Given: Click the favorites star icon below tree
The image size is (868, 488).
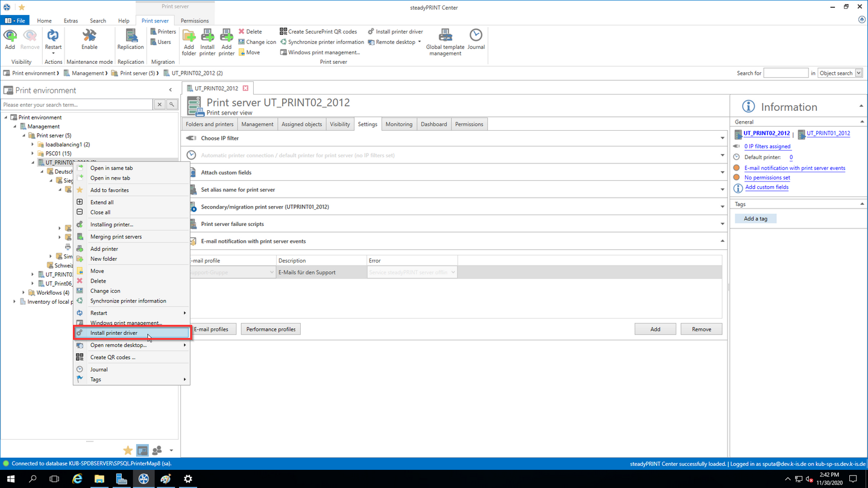Looking at the screenshot, I should pos(128,451).
